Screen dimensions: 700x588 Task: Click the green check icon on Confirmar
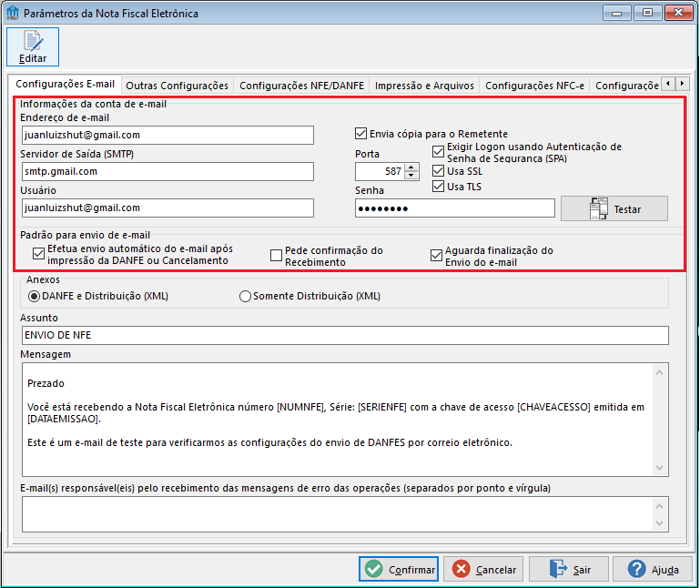point(373,569)
